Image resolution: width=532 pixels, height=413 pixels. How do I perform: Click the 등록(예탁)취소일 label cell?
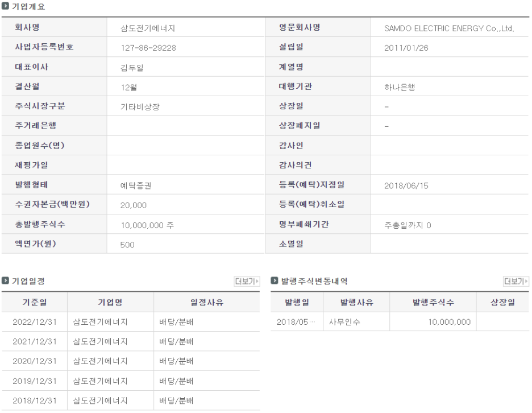click(x=318, y=204)
